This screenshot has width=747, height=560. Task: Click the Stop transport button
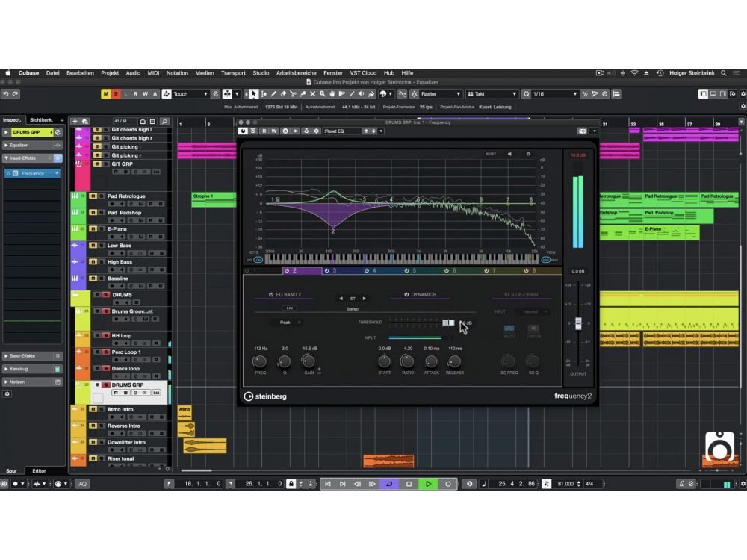click(409, 484)
